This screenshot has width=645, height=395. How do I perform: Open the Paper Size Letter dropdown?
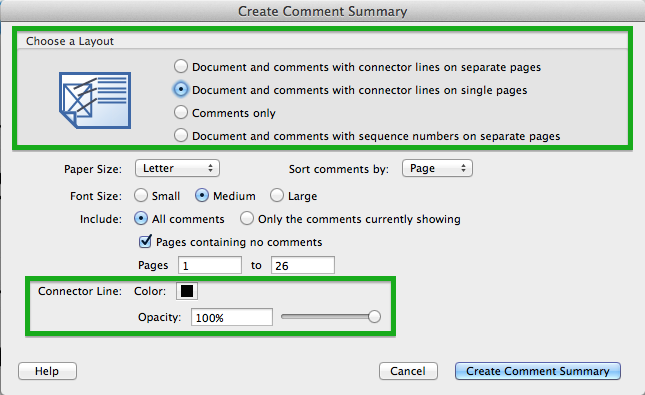[x=177, y=168]
